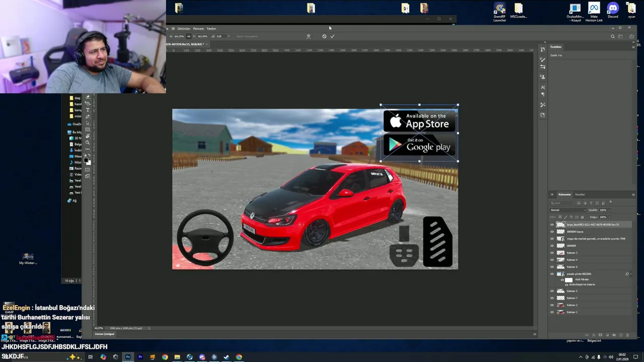This screenshot has height=362, width=644.
Task: Hide the Katman 1 layer
Action: [552, 312]
